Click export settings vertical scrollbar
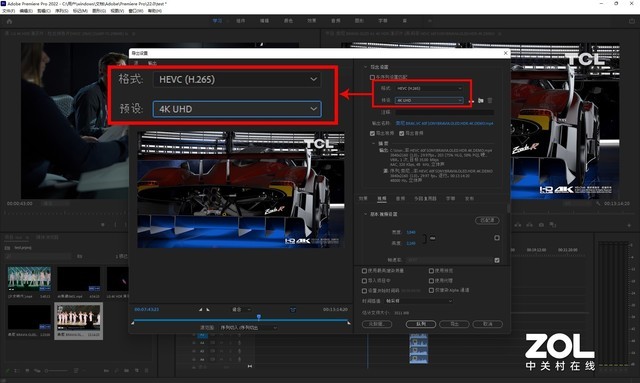 [509, 208]
